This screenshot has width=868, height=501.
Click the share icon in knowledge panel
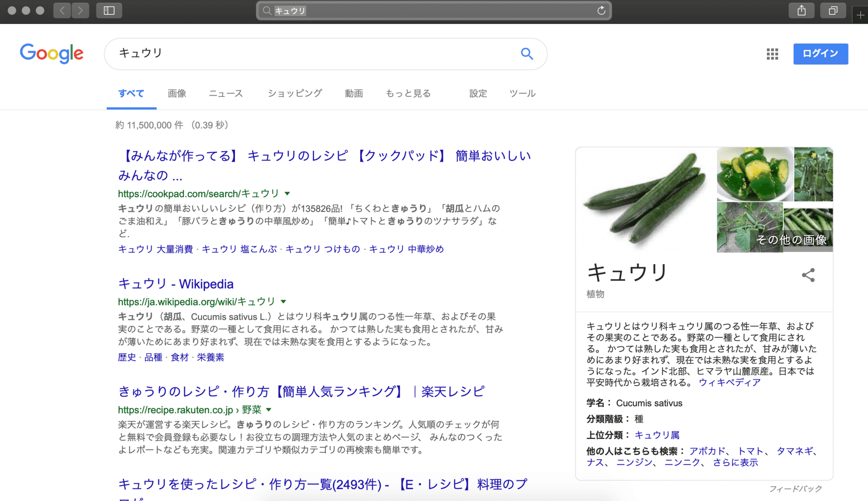(808, 275)
